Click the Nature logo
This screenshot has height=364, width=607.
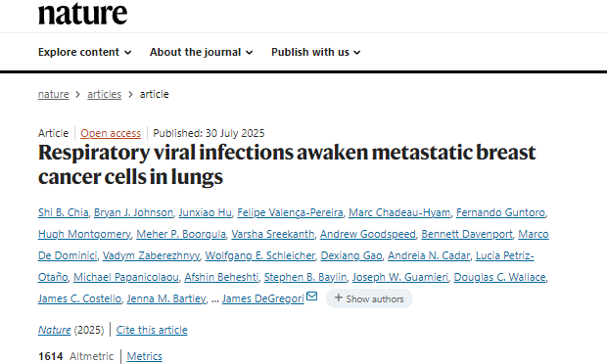82,13
